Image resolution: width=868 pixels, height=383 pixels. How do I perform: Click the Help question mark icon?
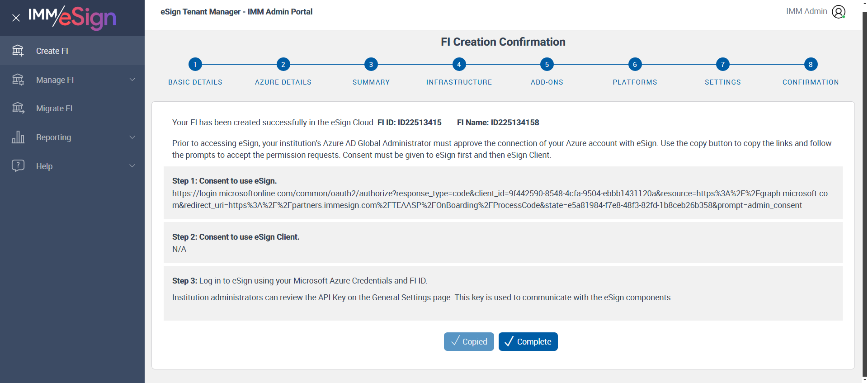point(18,165)
